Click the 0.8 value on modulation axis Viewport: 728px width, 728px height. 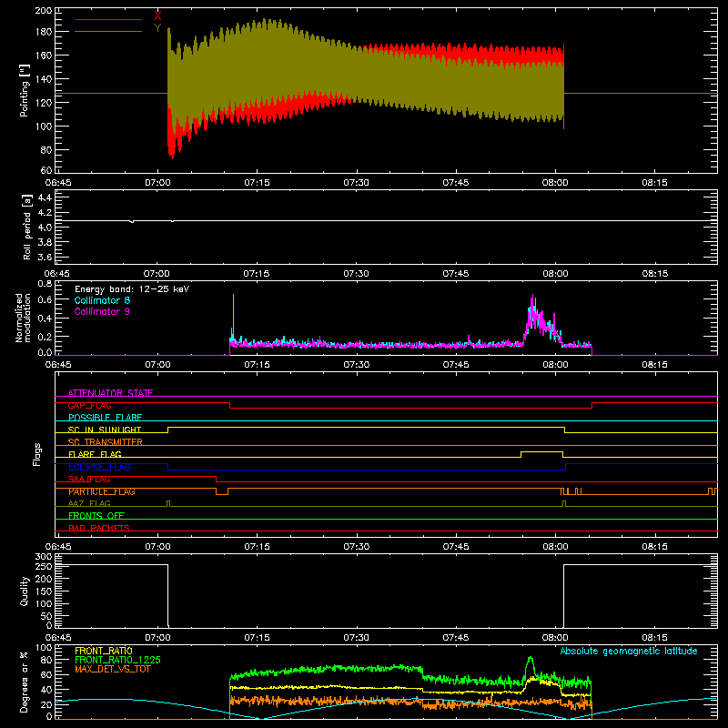pyautogui.click(x=45, y=283)
